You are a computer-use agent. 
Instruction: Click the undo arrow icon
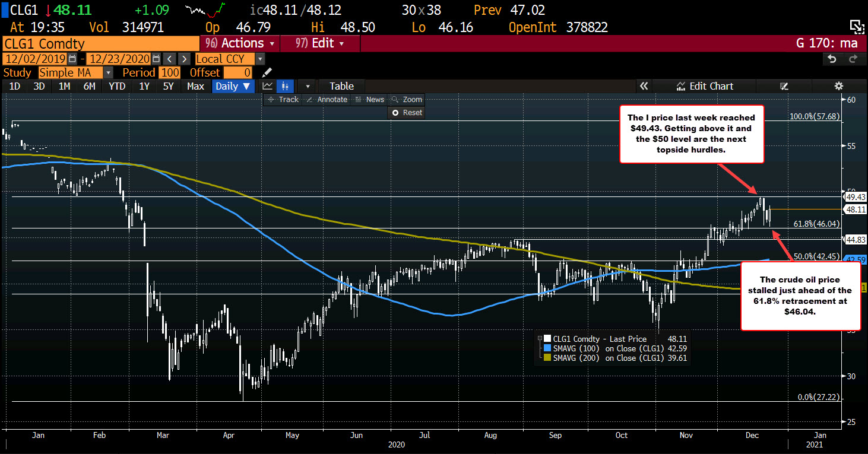click(832, 59)
